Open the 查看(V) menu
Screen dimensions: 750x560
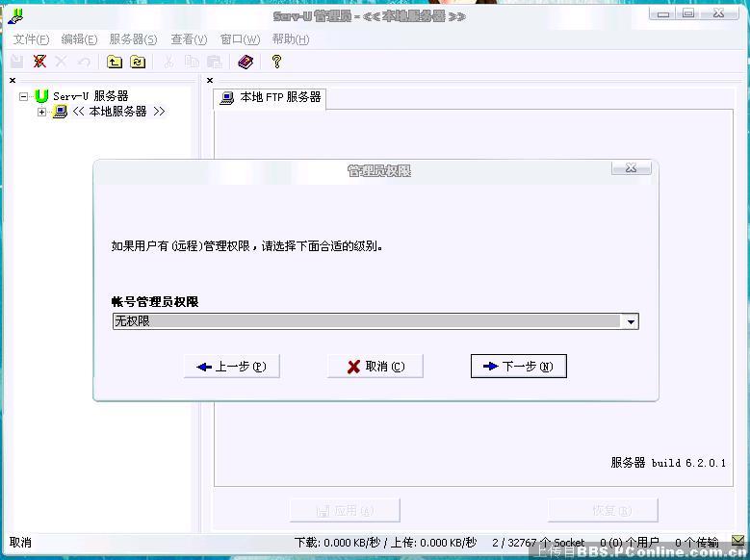click(x=189, y=39)
